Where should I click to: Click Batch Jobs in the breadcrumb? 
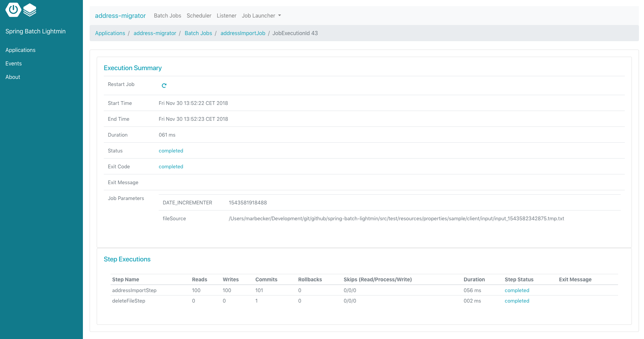[198, 33]
